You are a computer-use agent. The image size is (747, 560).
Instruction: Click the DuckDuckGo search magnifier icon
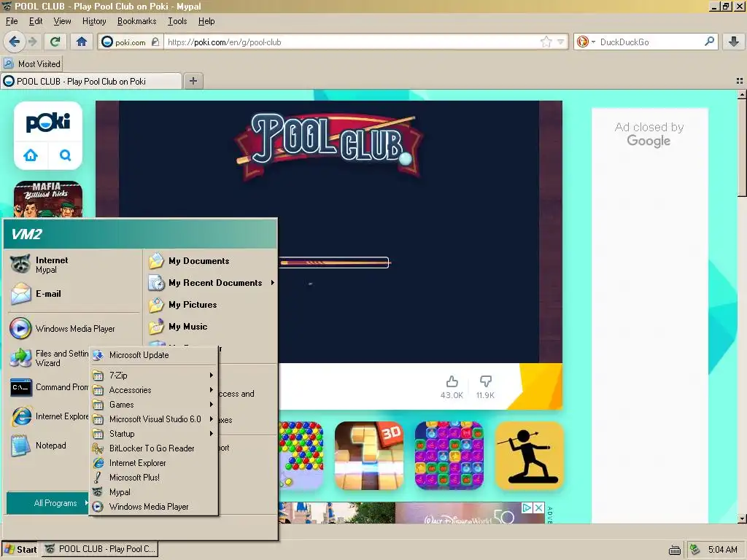click(709, 42)
